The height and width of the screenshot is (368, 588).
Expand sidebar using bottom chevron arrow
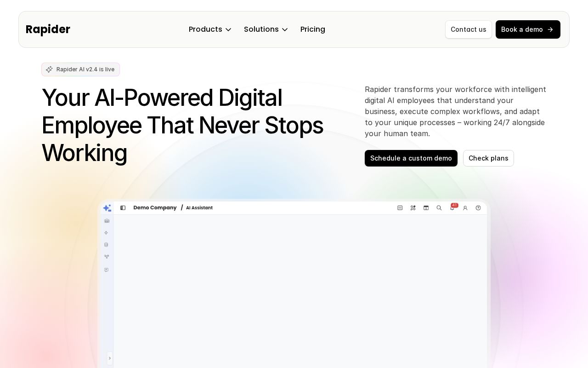pyautogui.click(x=109, y=358)
